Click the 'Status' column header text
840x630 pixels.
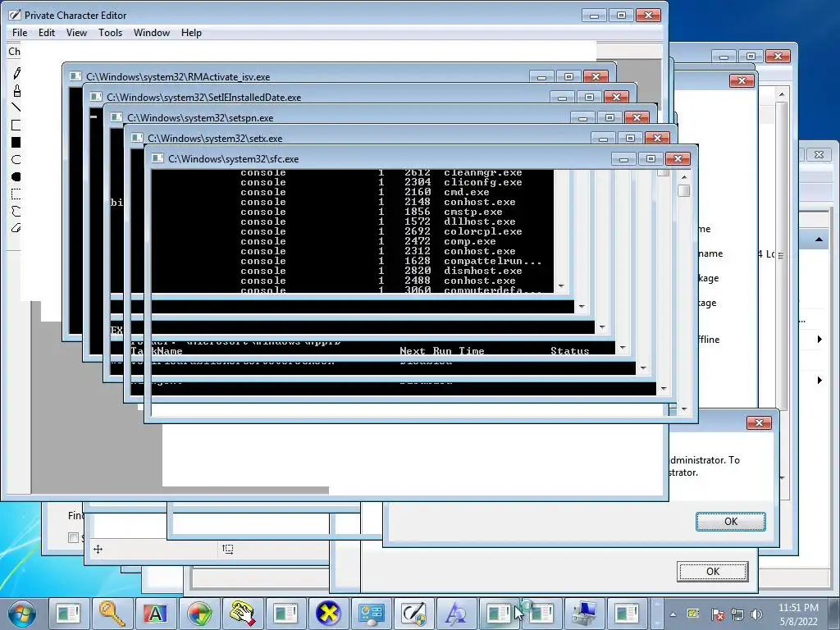point(570,351)
